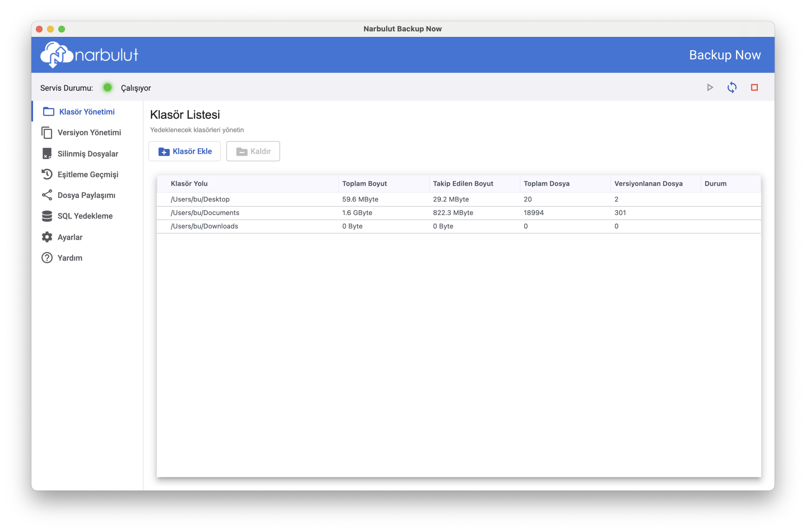Select the Klasör Yönetimi menu item
Screen dimensions: 806x532
click(x=87, y=112)
